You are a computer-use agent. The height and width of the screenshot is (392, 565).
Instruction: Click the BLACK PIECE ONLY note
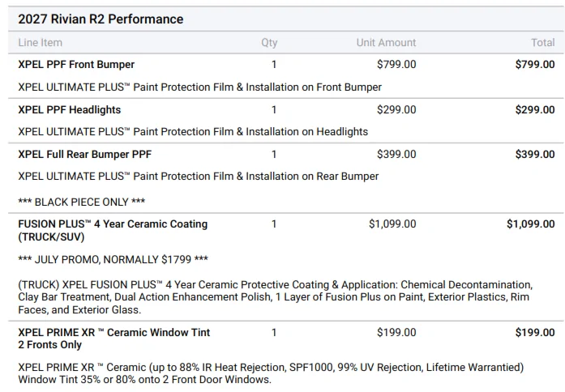pos(81,202)
